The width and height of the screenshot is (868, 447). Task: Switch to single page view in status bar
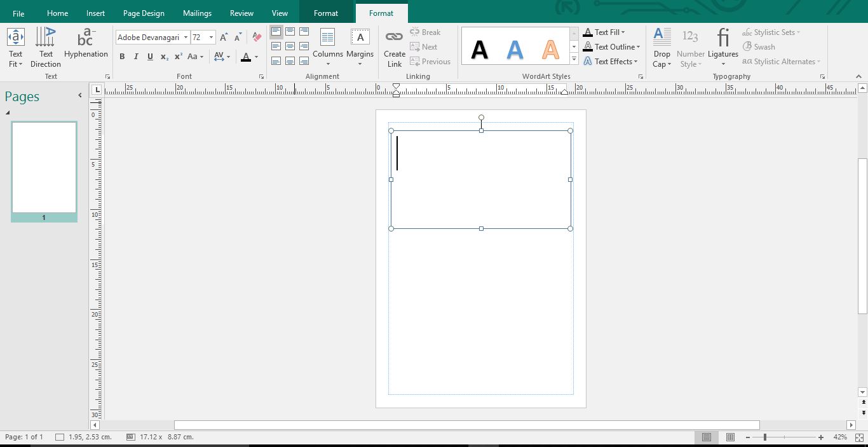(x=707, y=437)
